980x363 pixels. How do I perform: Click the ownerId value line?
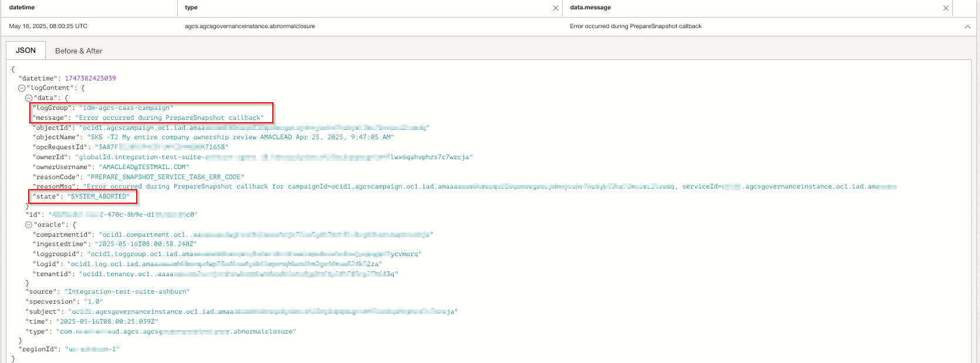274,157
